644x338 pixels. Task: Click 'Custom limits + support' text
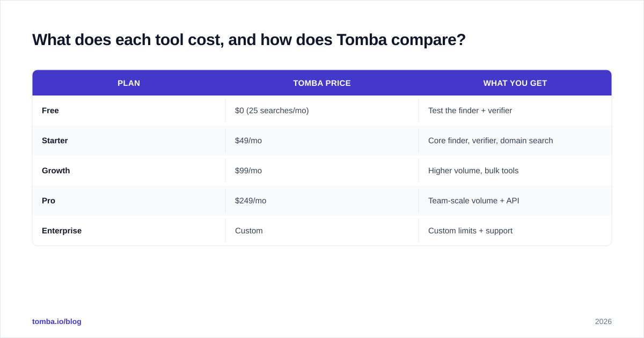pos(470,231)
